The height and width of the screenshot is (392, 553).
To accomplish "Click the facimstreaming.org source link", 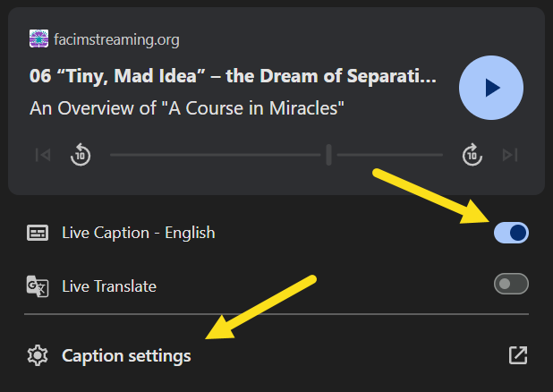I will (x=116, y=39).
